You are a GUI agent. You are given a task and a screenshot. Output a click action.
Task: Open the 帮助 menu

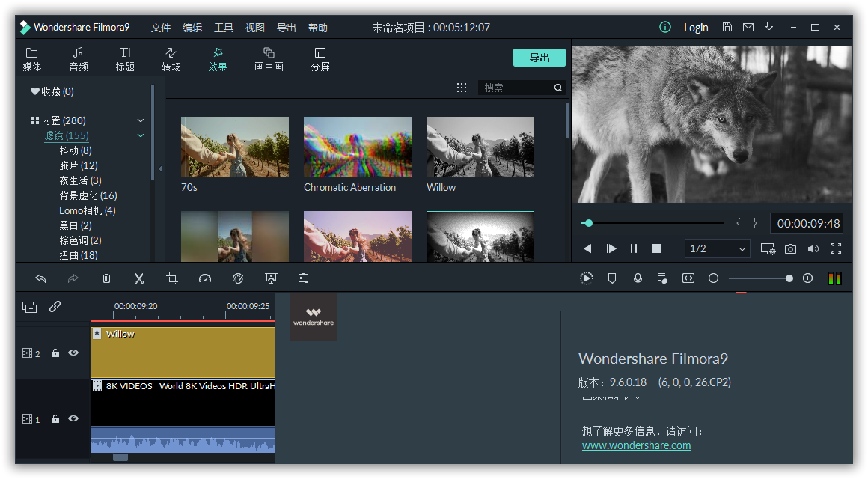click(318, 28)
